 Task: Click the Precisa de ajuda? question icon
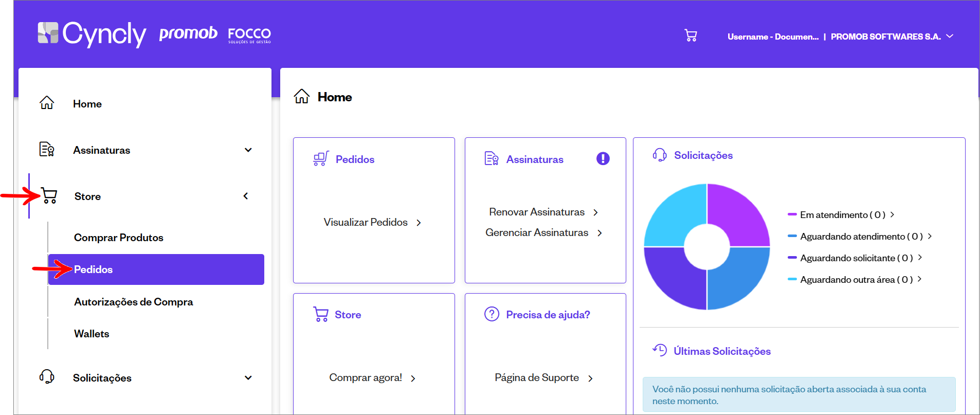pyautogui.click(x=492, y=314)
